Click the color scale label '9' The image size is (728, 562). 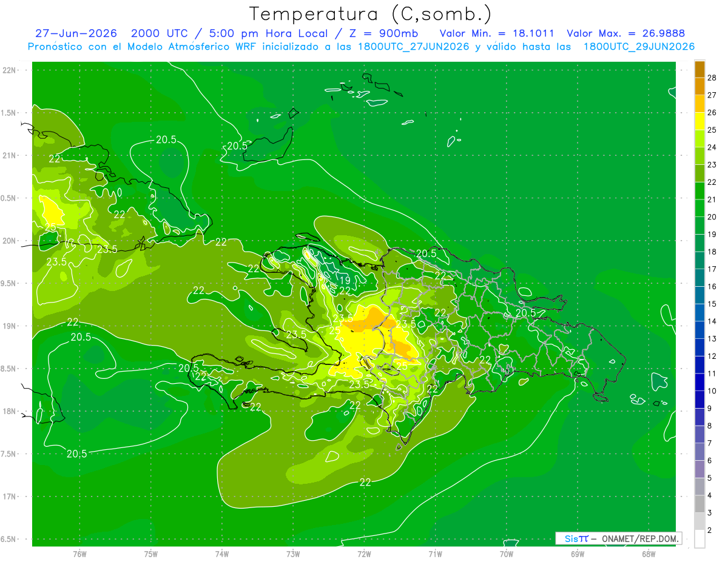point(710,408)
